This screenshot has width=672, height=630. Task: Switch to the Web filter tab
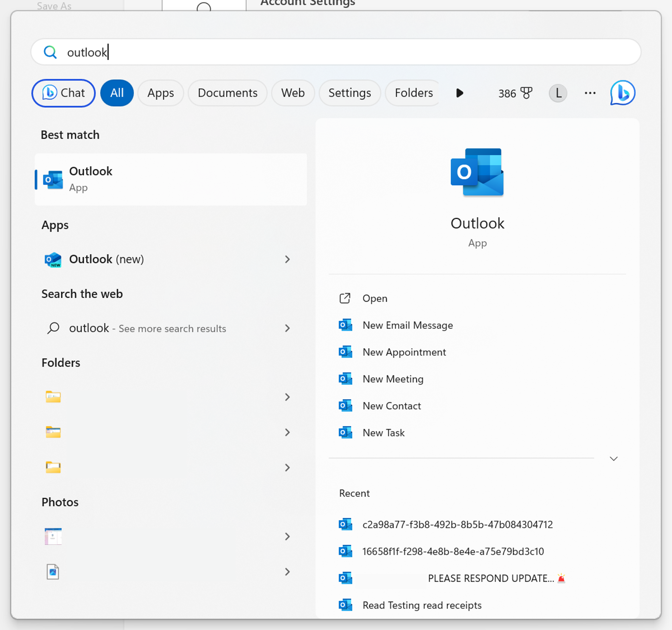[x=293, y=93]
